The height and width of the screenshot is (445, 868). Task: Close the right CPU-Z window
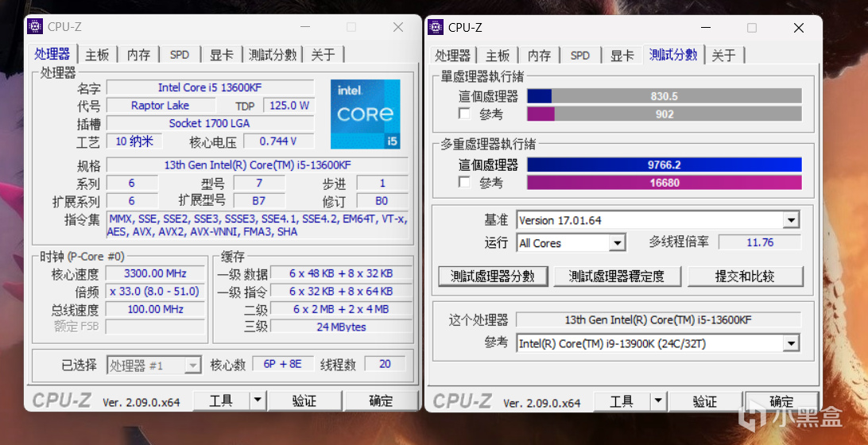[798, 28]
